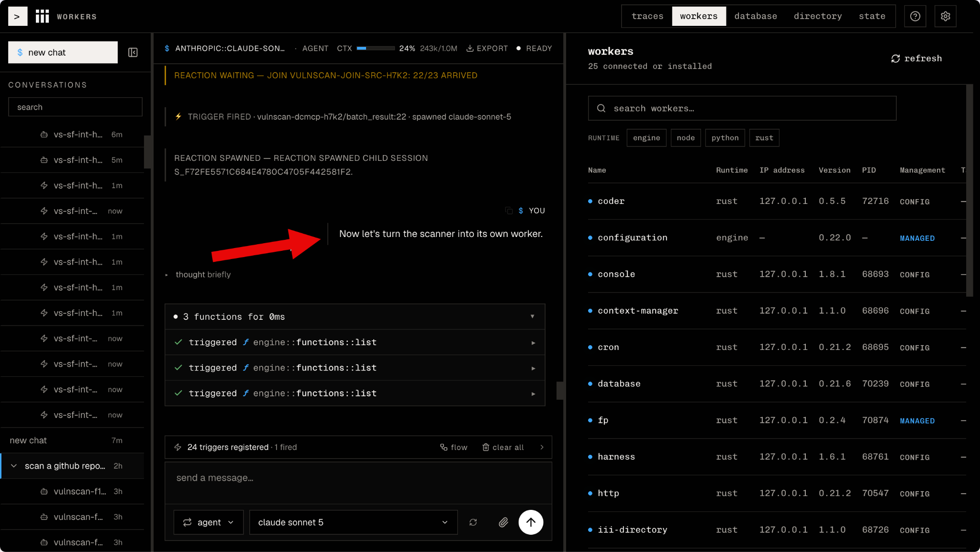Switch to the database tab
The height and width of the screenshot is (552, 980).
(756, 16)
